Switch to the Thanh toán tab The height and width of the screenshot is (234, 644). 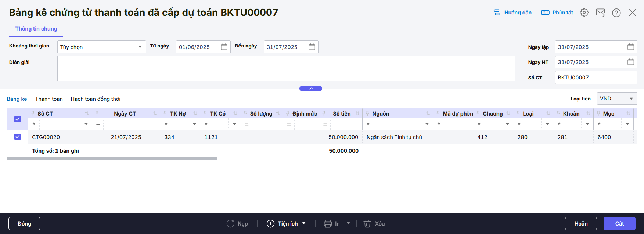(x=49, y=99)
